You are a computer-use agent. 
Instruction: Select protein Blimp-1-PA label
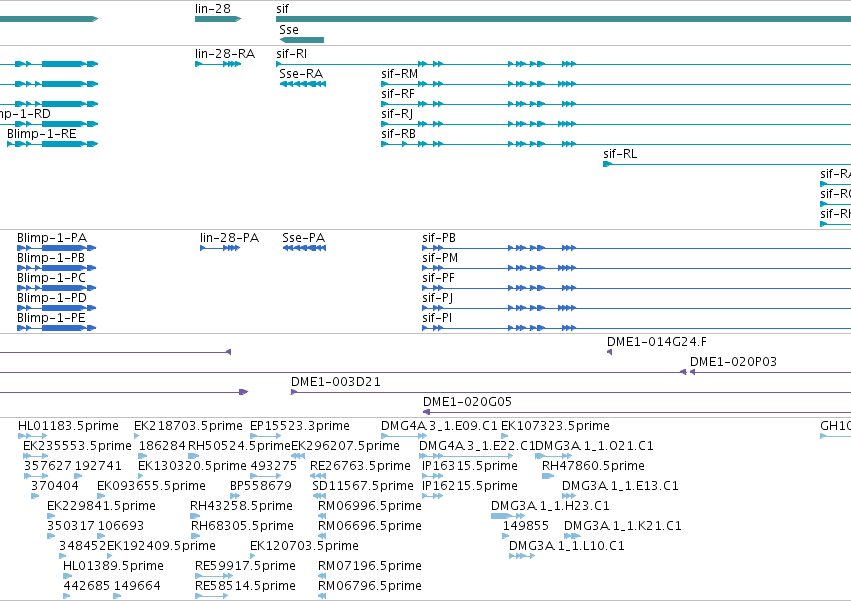52,238
